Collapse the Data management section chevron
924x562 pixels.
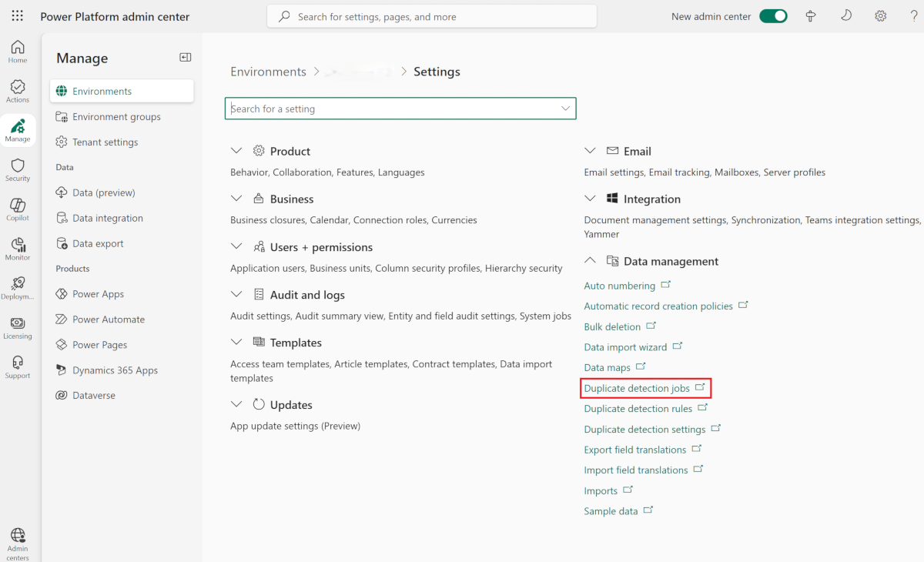(590, 261)
